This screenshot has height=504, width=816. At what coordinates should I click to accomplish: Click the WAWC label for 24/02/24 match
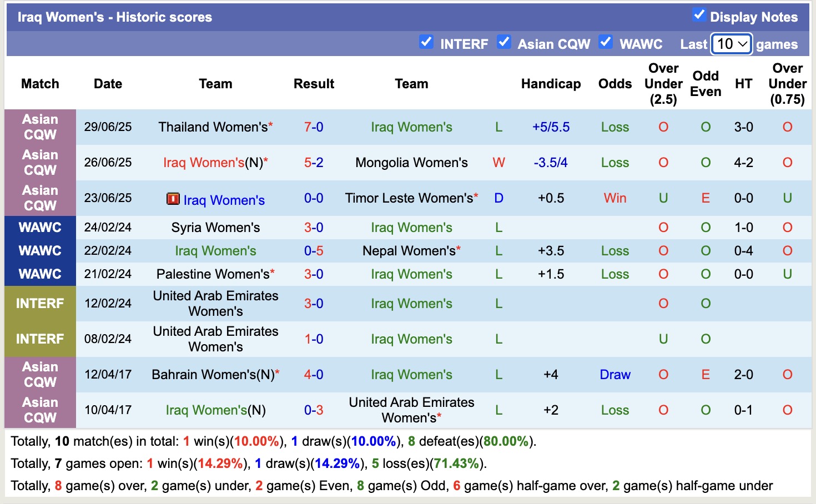40,228
